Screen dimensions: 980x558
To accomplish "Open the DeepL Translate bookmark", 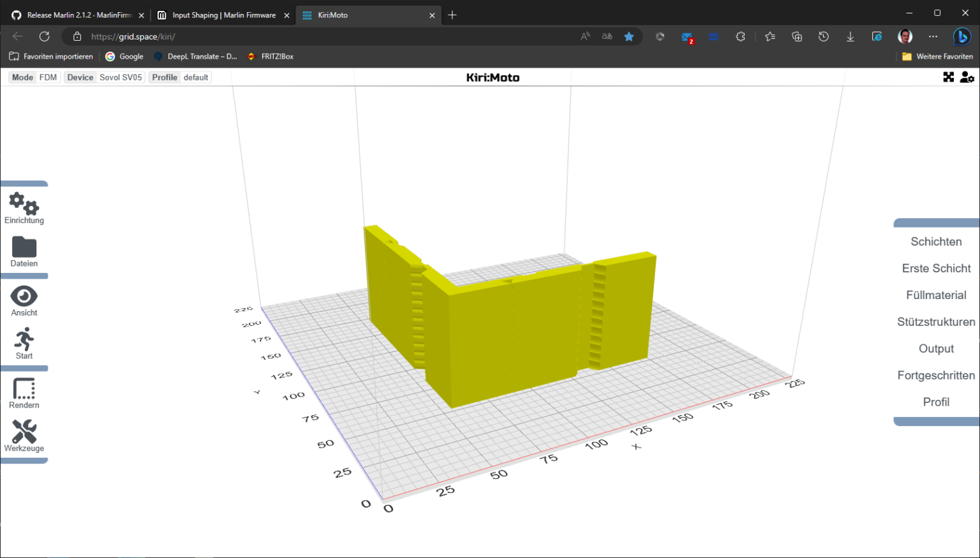I will tap(195, 56).
